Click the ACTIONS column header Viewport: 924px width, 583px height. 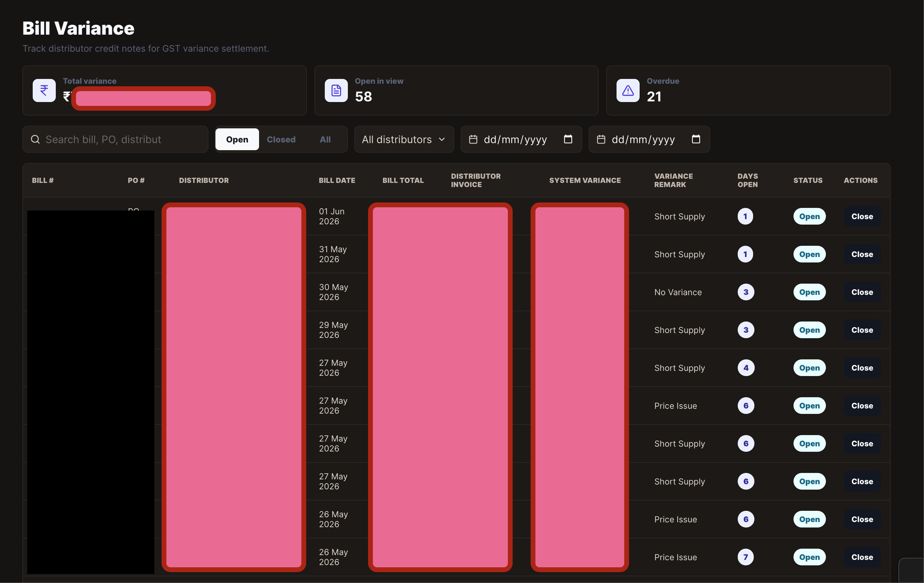point(860,181)
